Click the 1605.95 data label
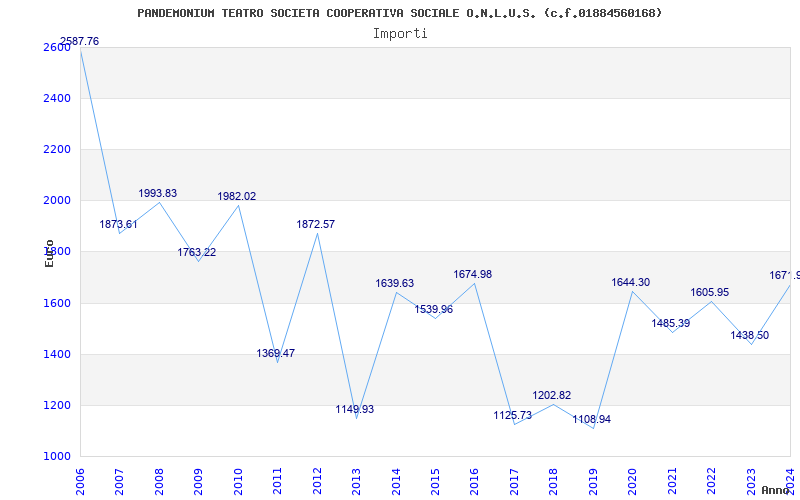 pyautogui.click(x=710, y=292)
